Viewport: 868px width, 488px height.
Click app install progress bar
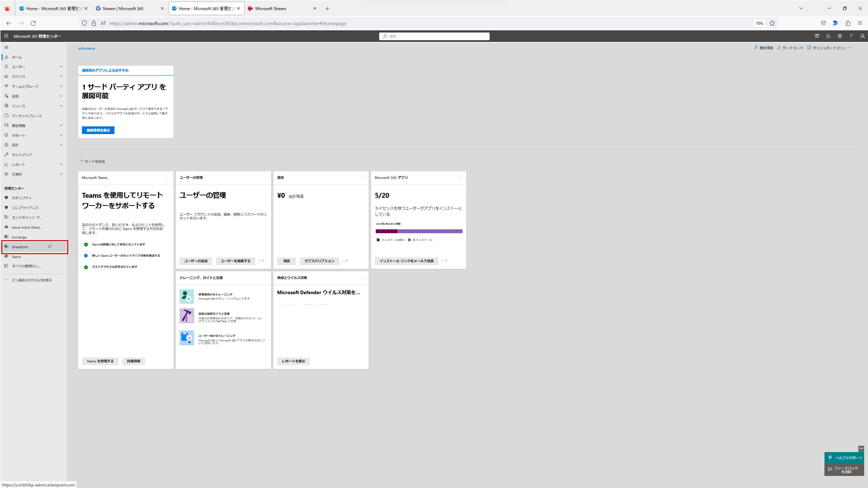point(419,231)
